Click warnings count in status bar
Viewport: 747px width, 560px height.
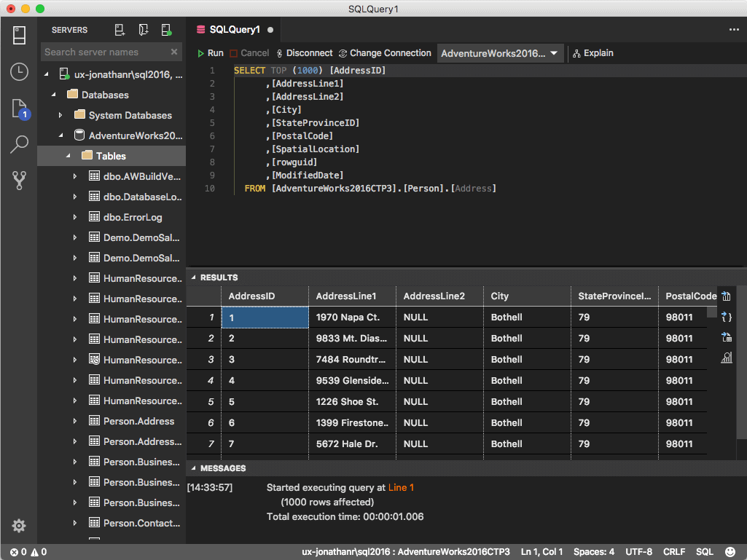39,552
